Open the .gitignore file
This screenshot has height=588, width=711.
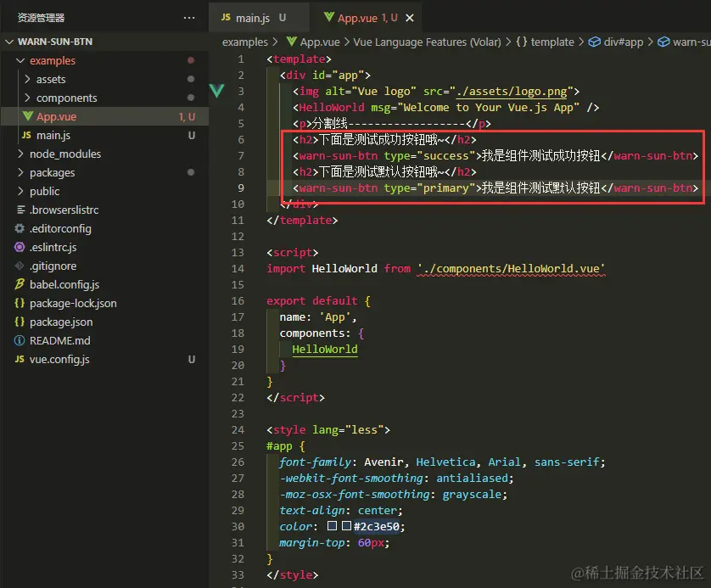[x=104, y=266]
